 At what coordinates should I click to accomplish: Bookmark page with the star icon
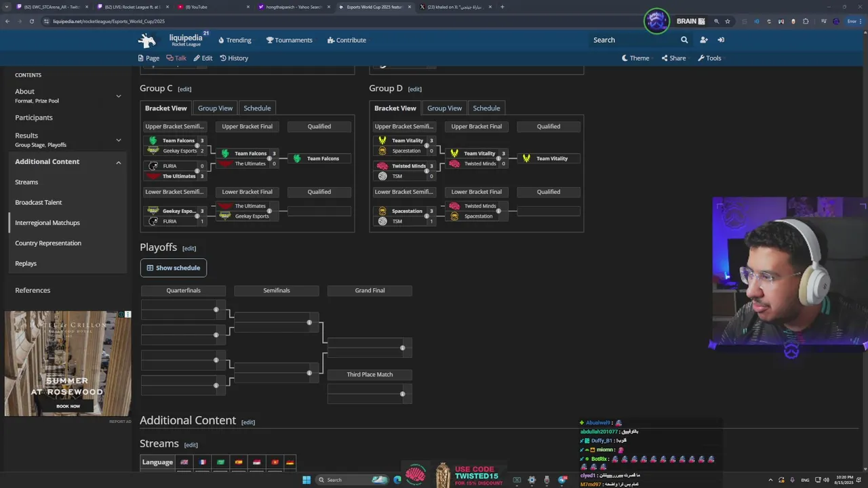pos(728,21)
